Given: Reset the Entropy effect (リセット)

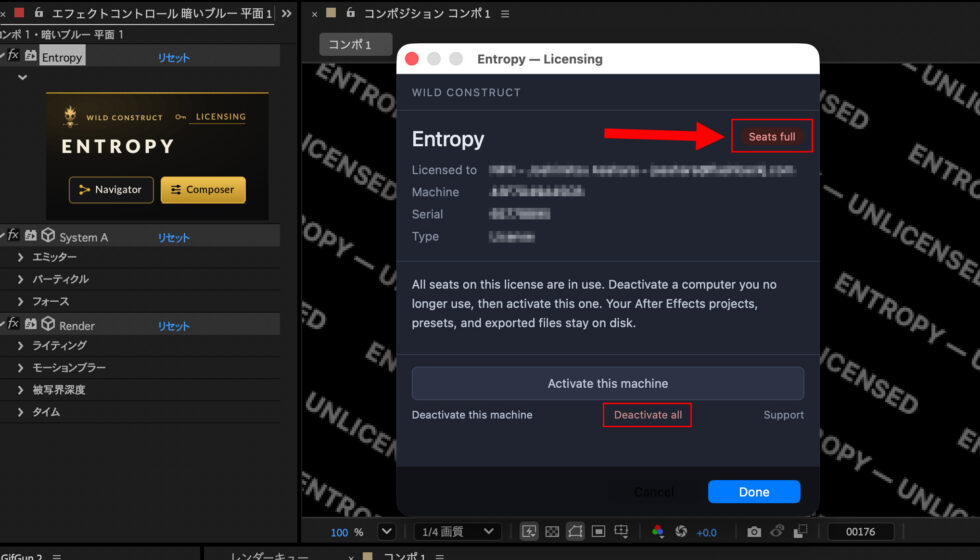Looking at the screenshot, I should (x=173, y=58).
